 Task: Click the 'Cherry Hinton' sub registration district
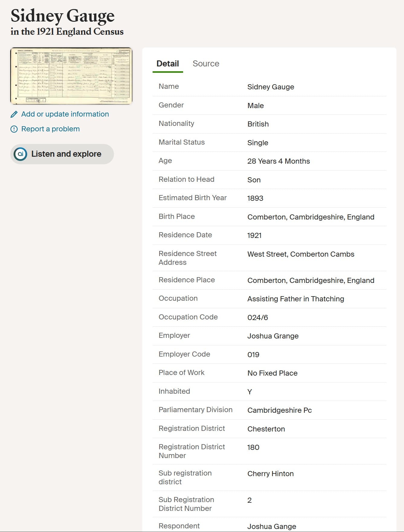pyautogui.click(x=270, y=474)
